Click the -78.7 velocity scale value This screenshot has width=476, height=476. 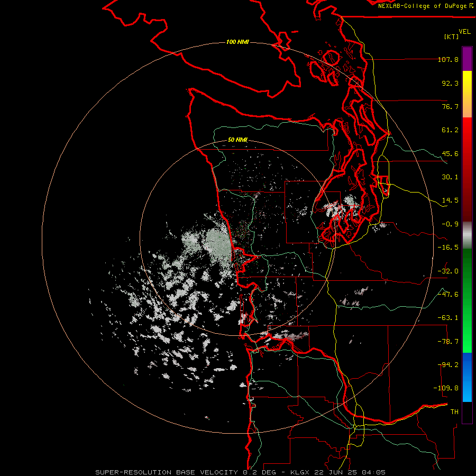tap(448, 342)
